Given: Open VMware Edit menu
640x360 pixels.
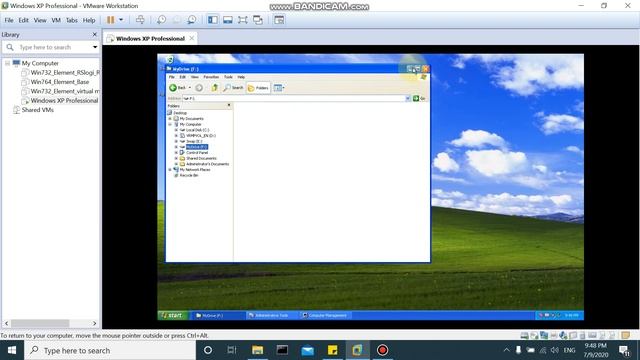Looking at the screenshot, I should (x=24, y=20).
